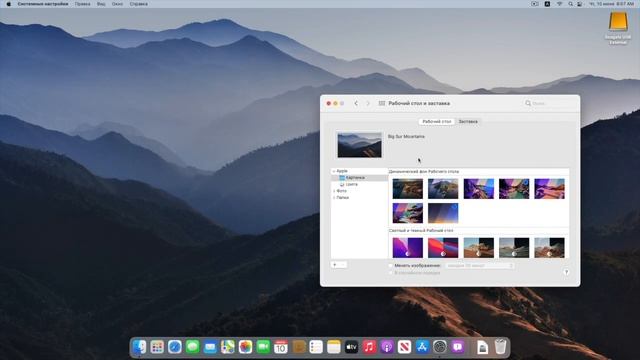
Task: Open Reminders app in the Dock
Action: point(316,347)
